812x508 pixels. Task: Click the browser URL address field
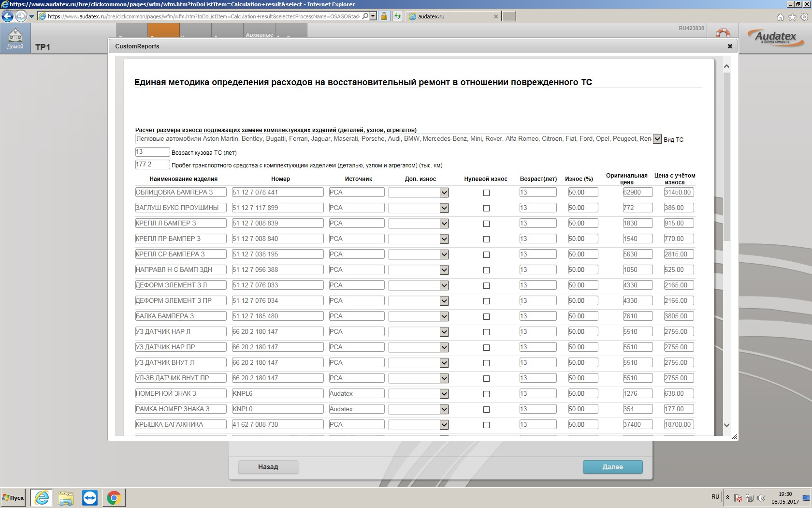click(x=203, y=16)
